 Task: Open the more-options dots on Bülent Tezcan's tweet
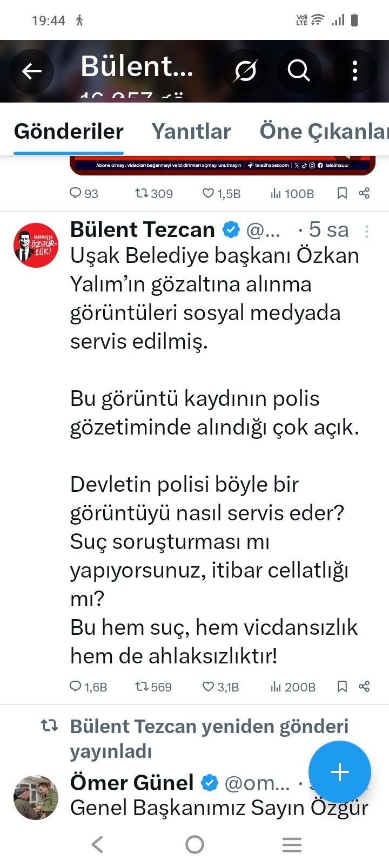pyautogui.click(x=367, y=232)
